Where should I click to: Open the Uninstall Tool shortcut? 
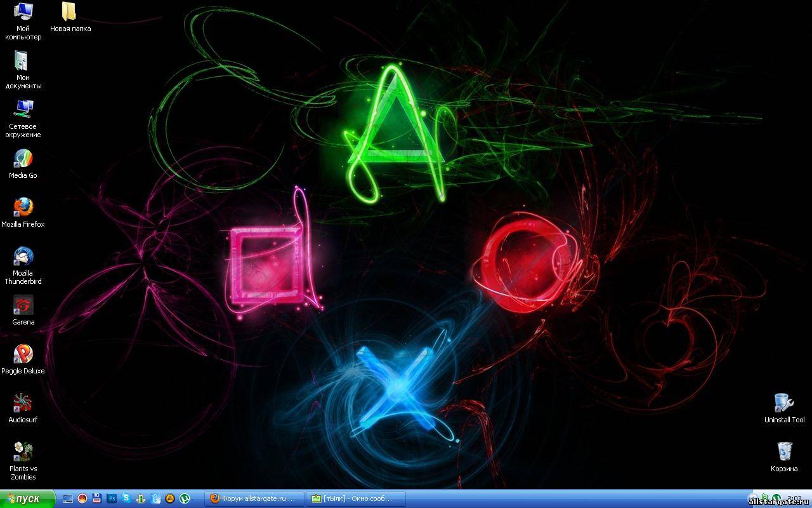click(x=784, y=403)
